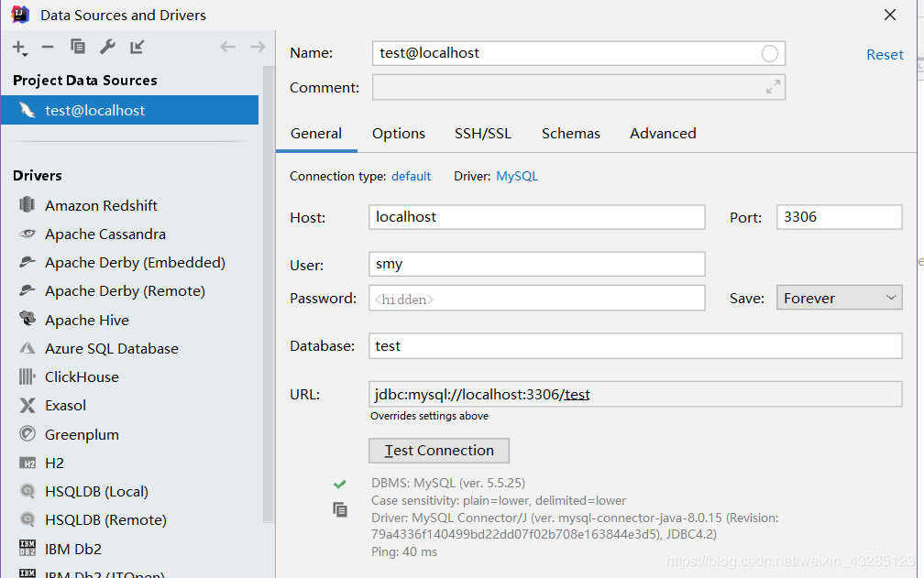Remove selected data source with minus icon

(x=48, y=47)
